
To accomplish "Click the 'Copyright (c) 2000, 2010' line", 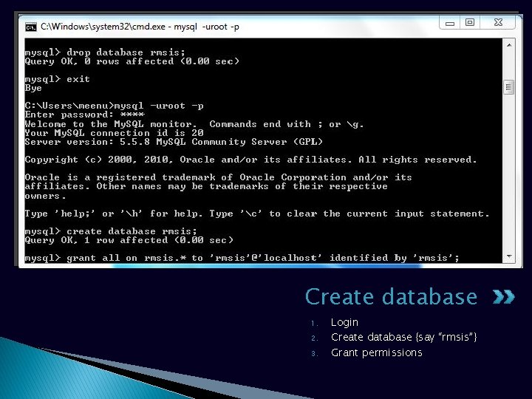I will [250, 160].
